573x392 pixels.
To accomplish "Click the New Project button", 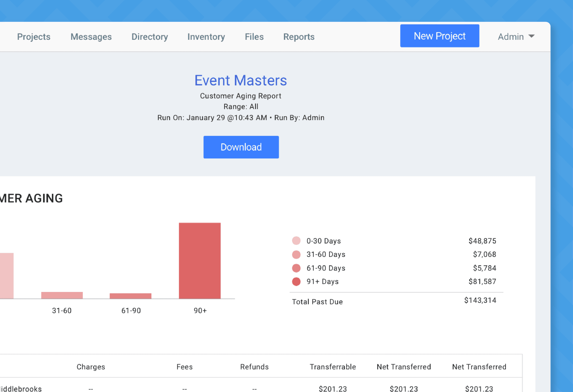I will [440, 36].
